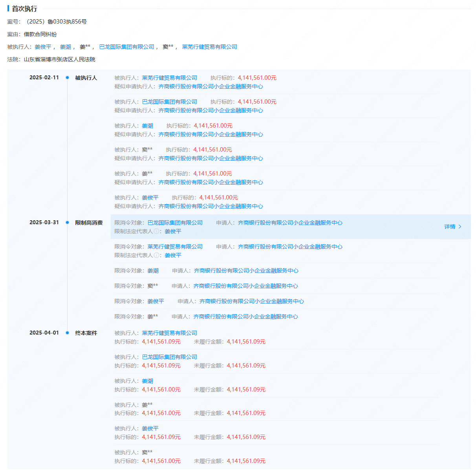Open 齐商银行 申请人 link in 姜潮 限消令 row
Image resolution: width=476 pixels, height=470 pixels.
click(246, 271)
